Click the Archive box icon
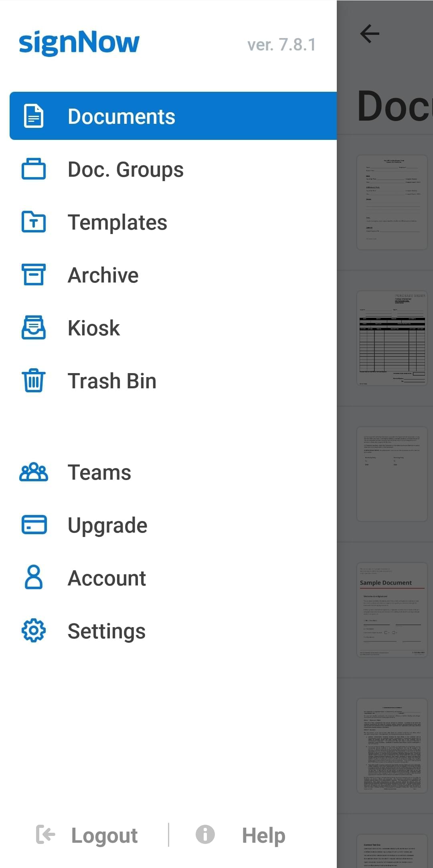The height and width of the screenshot is (868, 433). pos(34,275)
